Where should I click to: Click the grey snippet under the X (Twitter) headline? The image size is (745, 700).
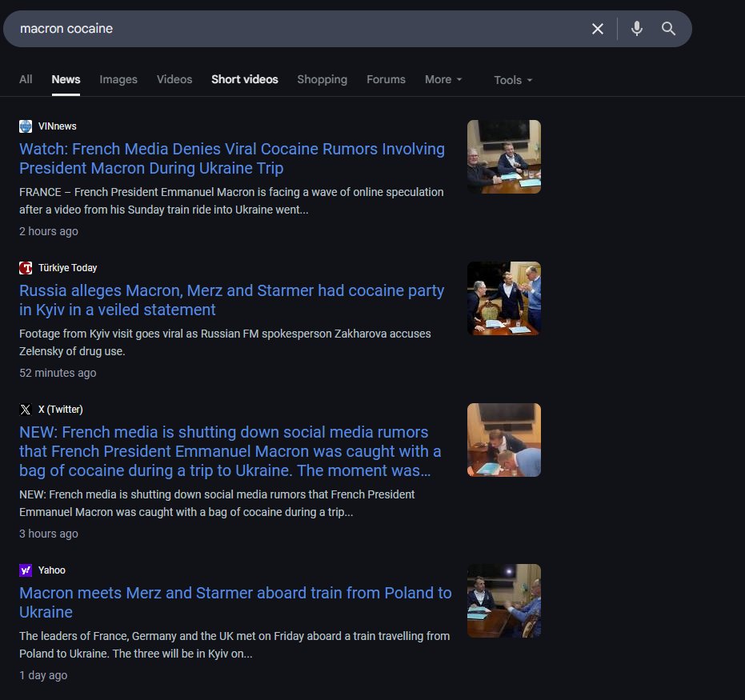click(x=217, y=503)
